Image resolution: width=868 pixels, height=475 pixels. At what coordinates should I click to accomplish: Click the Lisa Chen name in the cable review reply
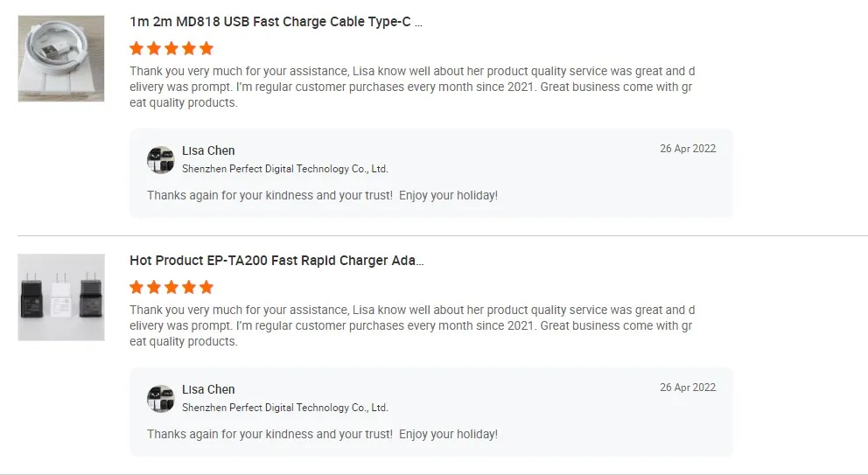tap(208, 150)
